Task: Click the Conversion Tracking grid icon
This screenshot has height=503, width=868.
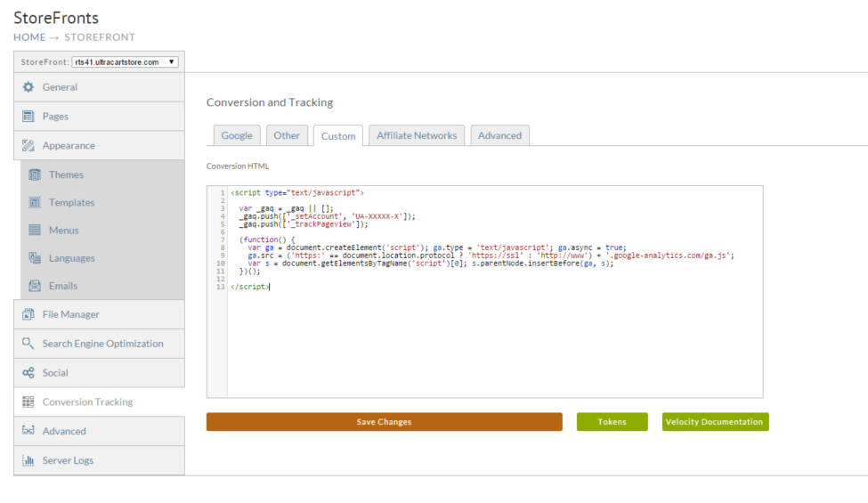Action: click(28, 402)
